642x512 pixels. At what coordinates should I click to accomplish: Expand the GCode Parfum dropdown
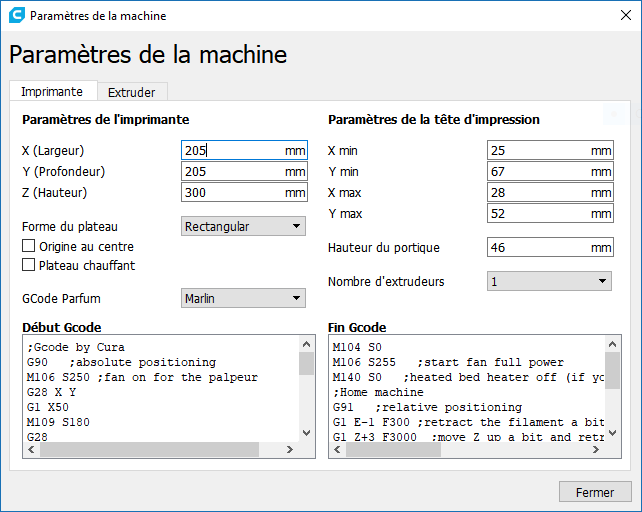pos(244,298)
